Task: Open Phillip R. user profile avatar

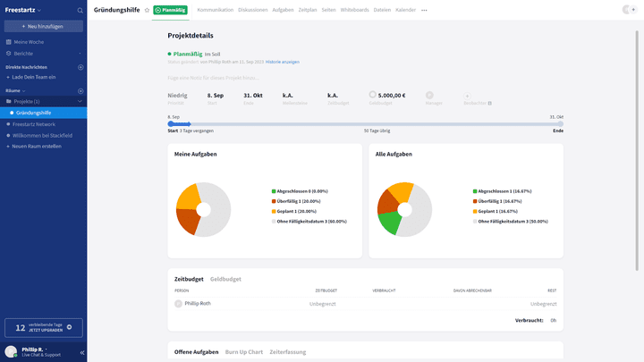Action: click(x=11, y=352)
